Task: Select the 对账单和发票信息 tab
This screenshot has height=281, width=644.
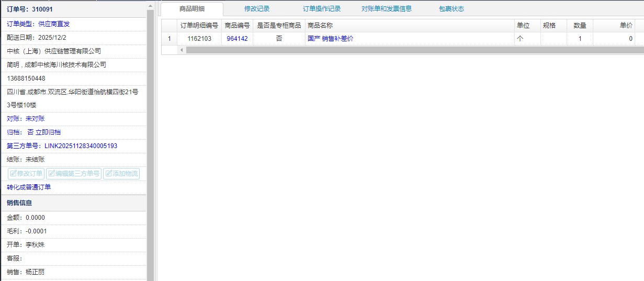Action: 386,9
